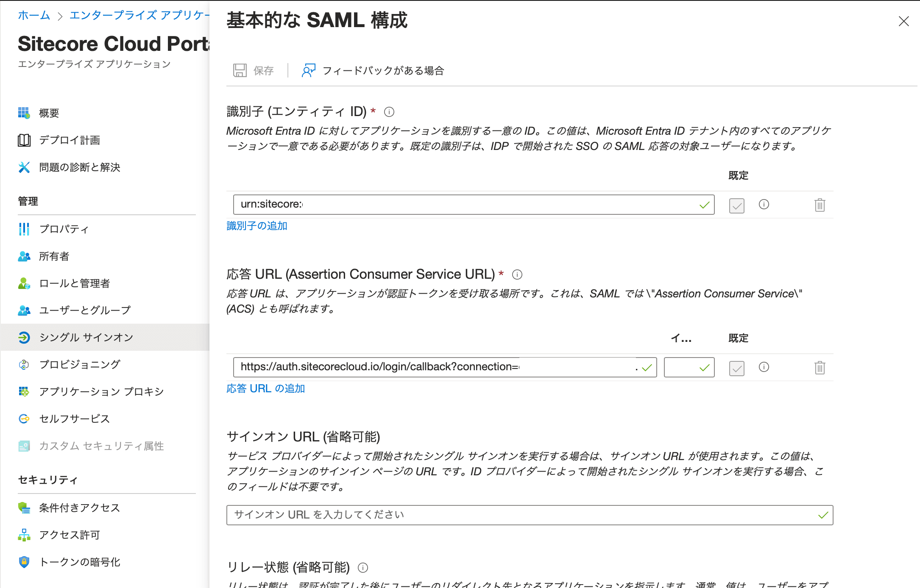Click info icon next to 識別子 (エンティティ ID)

(x=389, y=112)
